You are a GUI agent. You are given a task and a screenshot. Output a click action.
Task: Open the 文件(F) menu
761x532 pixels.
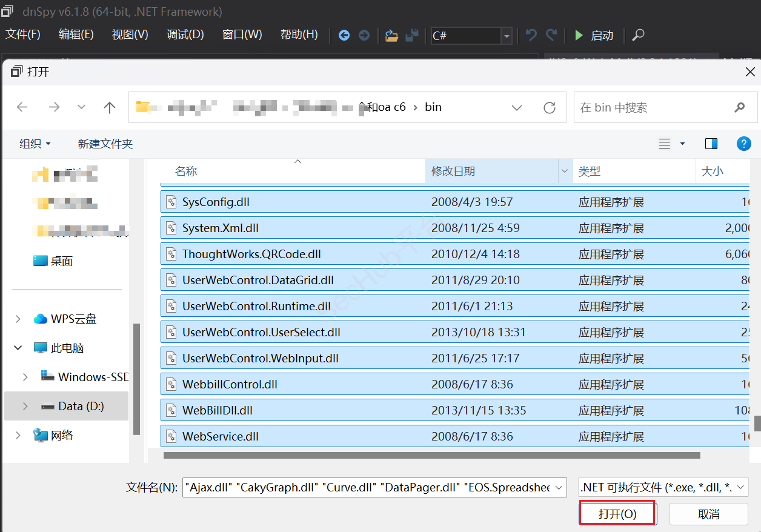[x=23, y=35]
